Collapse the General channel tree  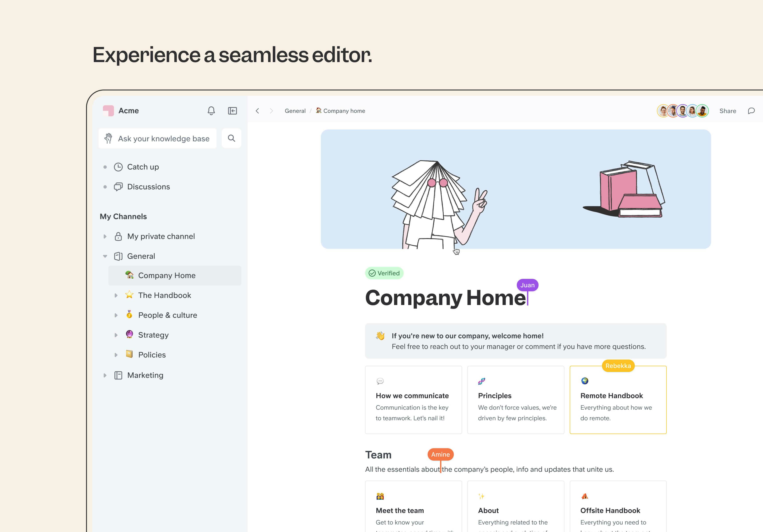(105, 256)
